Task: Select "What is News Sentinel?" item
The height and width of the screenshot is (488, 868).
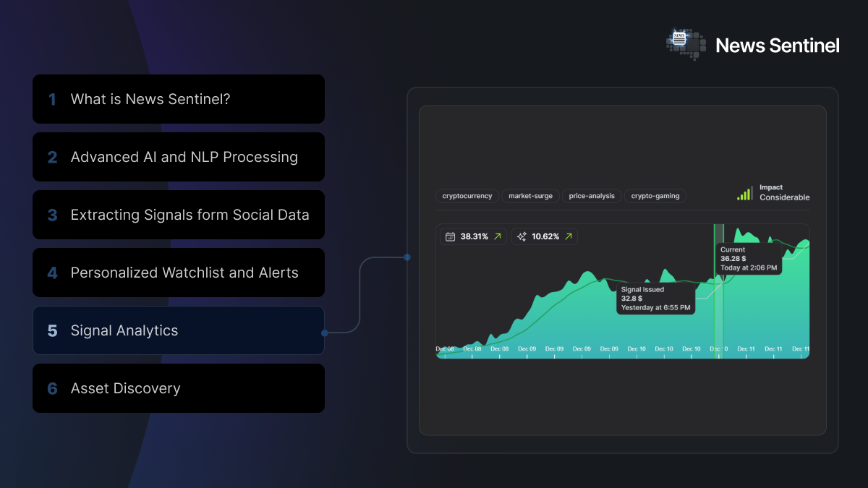Action: (x=179, y=99)
